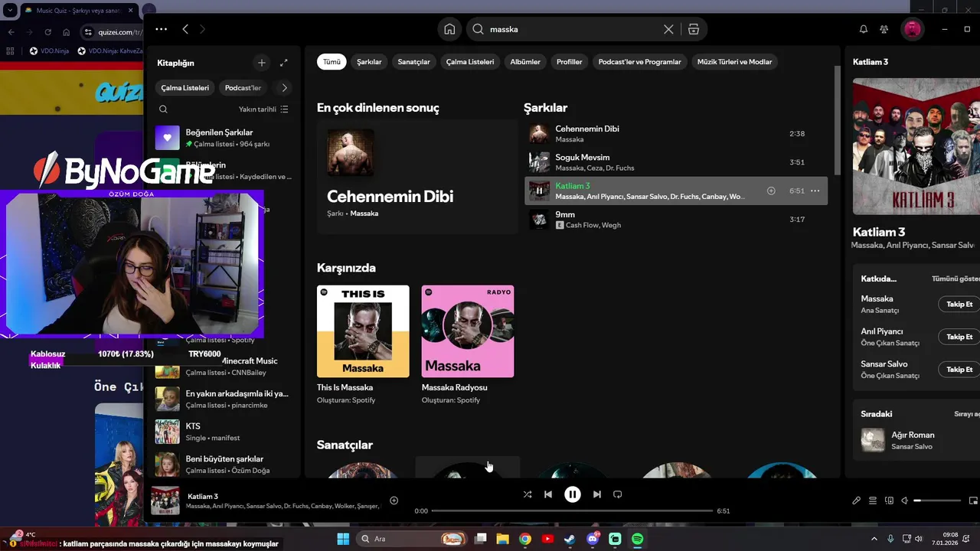Viewport: 980px width, 551px height.
Task: Pause playback in the player bar
Action: 573,494
